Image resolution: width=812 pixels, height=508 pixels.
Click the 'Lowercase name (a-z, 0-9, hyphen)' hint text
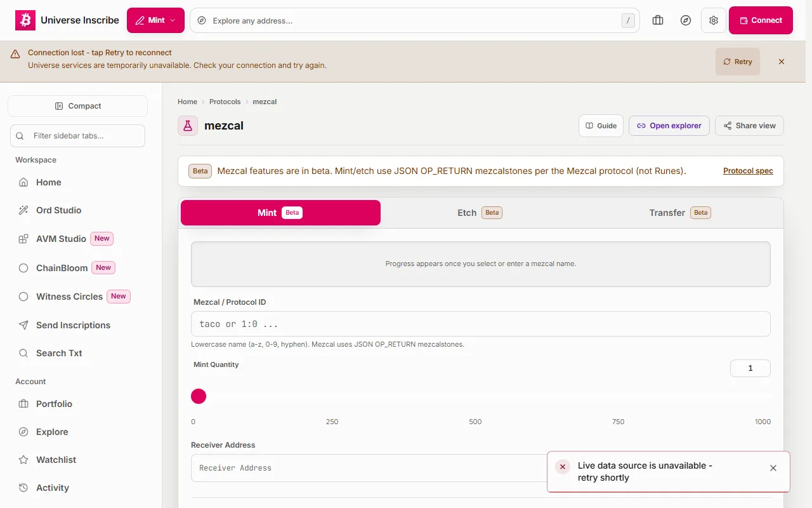point(327,344)
